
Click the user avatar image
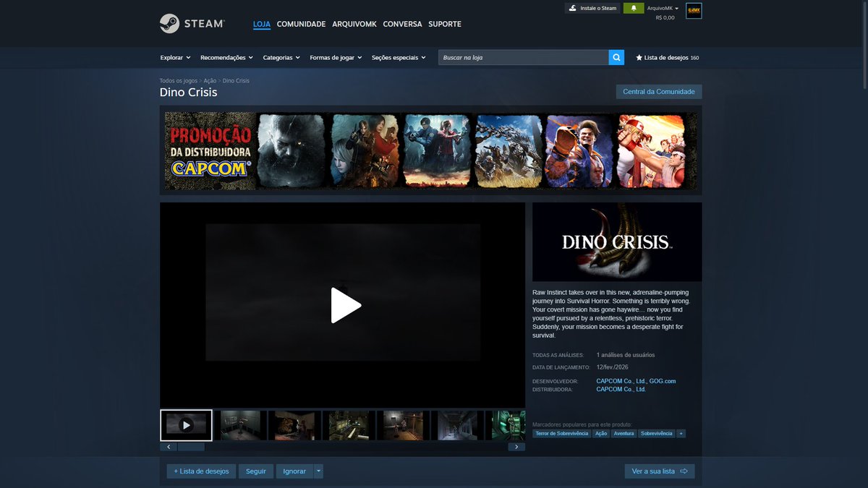(x=694, y=11)
